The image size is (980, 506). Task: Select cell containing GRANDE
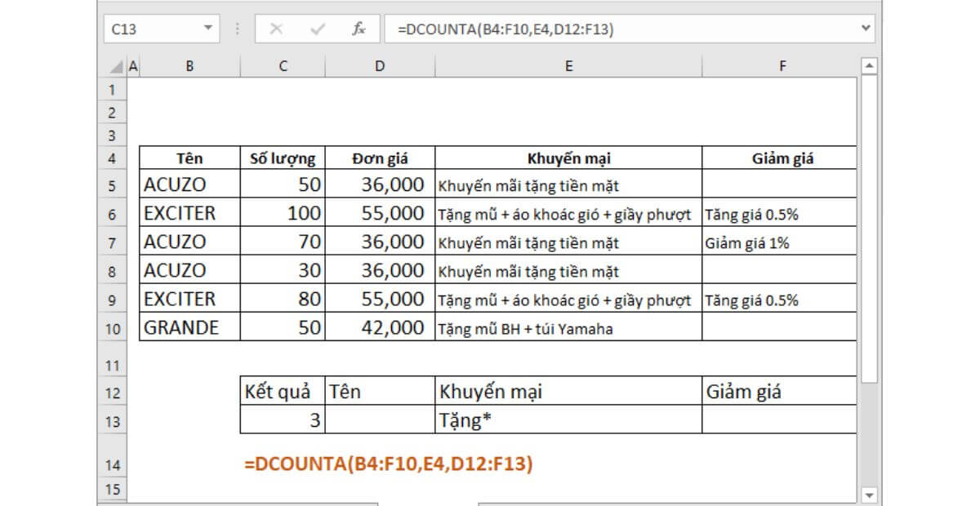(x=190, y=327)
